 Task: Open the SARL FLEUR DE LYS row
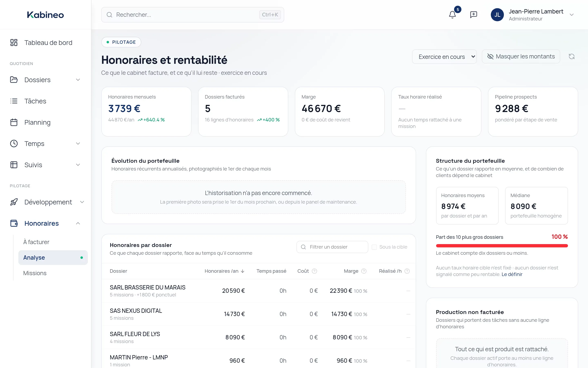258,337
